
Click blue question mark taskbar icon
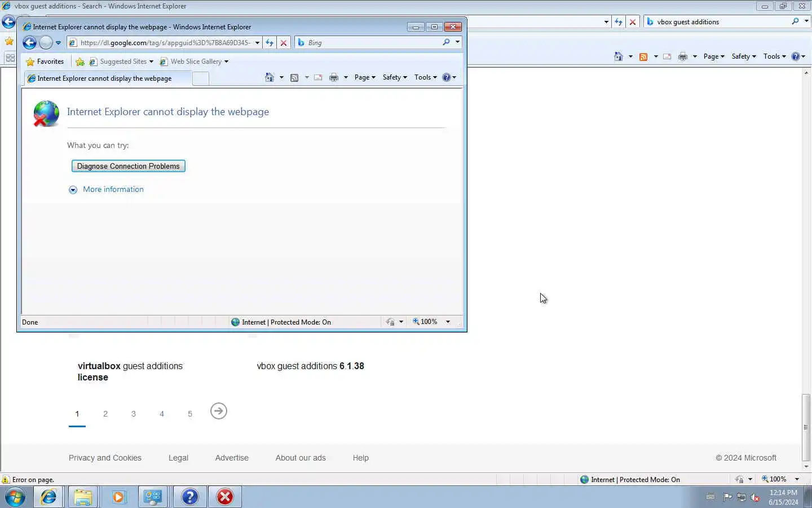point(190,497)
